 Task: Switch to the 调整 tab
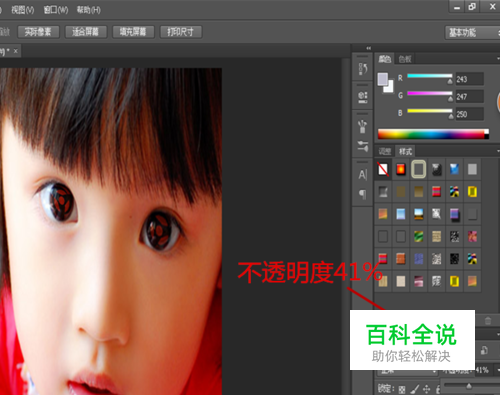[x=385, y=151]
